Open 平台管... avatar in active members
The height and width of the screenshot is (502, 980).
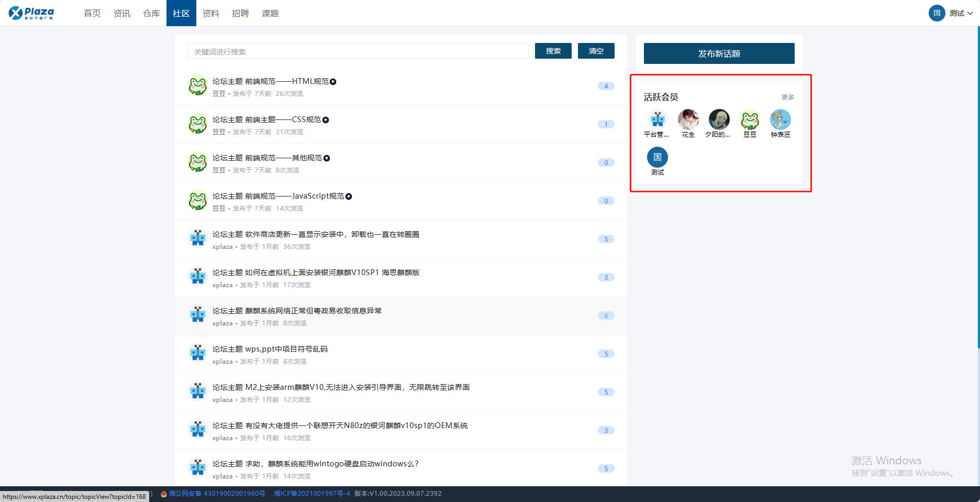click(x=657, y=120)
